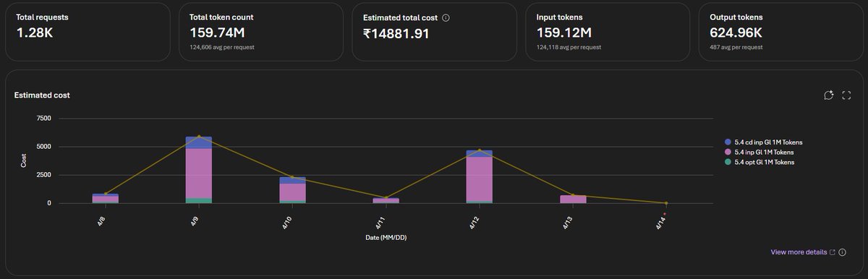This screenshot has height=279, width=868.
Task: Toggle the 5.4 inp Gl legend dot
Action: pos(727,153)
